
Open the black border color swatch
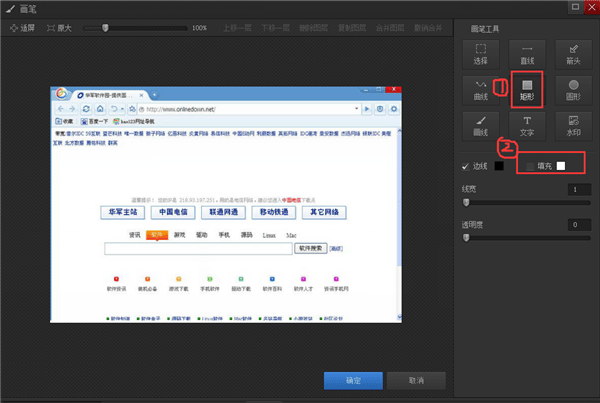point(499,165)
